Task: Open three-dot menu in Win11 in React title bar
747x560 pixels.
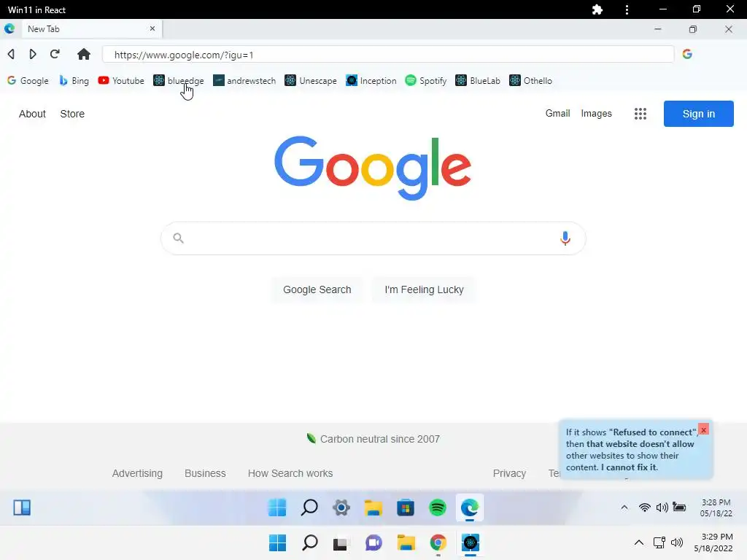Action: click(627, 9)
